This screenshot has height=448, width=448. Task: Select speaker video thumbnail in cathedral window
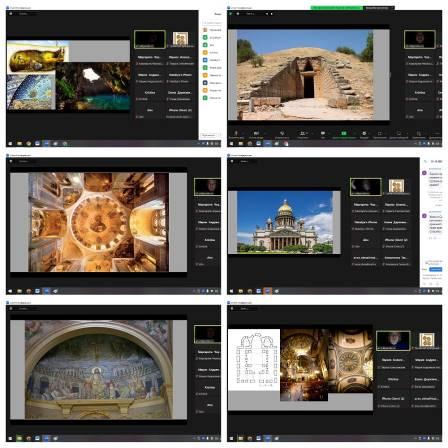[x=366, y=187]
